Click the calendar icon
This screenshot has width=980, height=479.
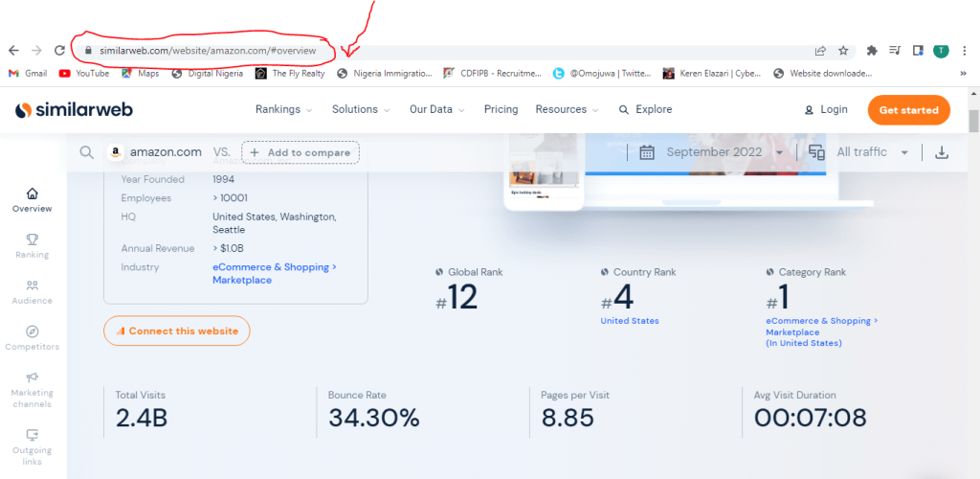pos(647,152)
